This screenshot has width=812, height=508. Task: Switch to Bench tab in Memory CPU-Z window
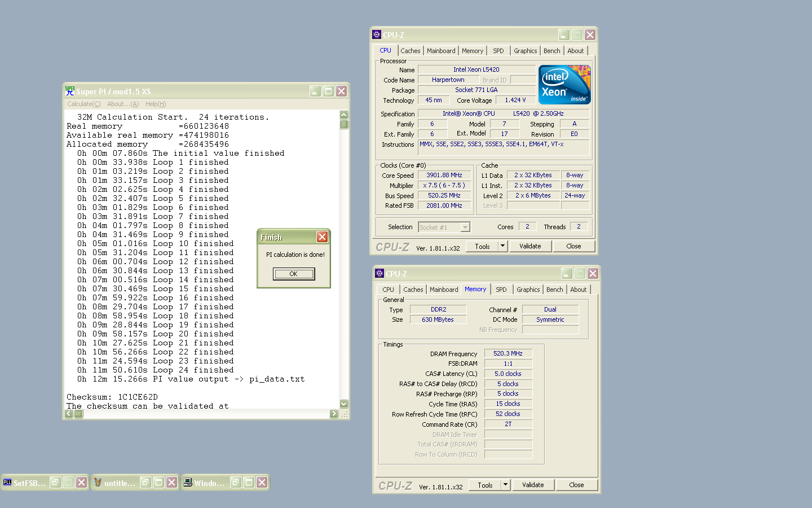click(x=555, y=290)
